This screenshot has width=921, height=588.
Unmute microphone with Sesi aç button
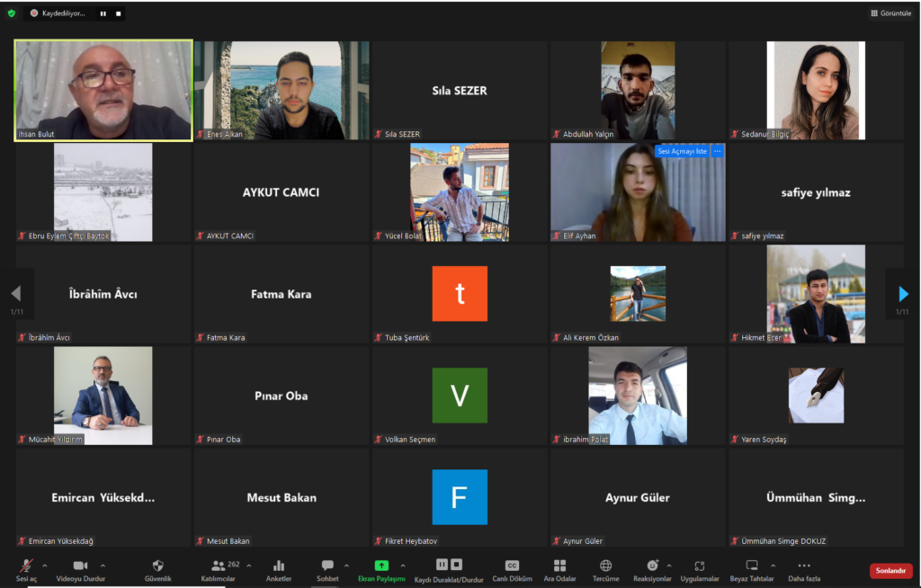coord(26,566)
